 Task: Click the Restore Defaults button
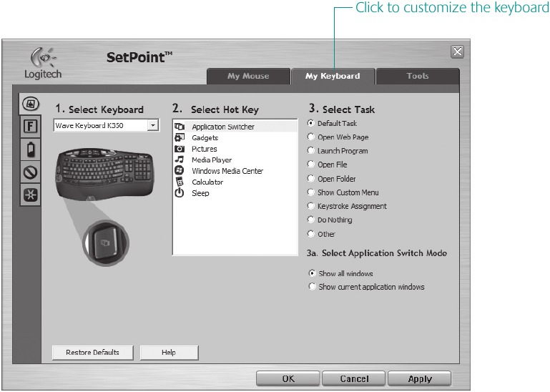(92, 353)
